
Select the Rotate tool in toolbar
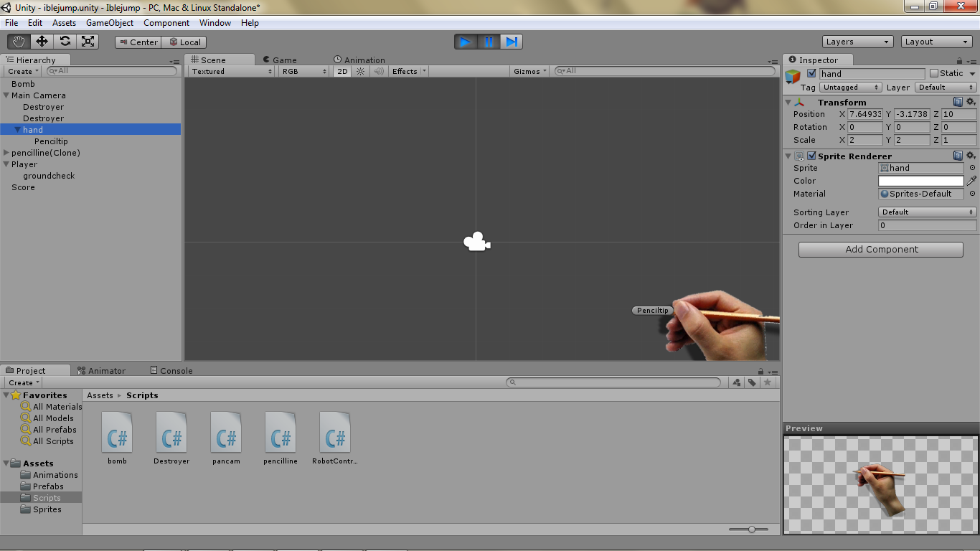(x=65, y=42)
